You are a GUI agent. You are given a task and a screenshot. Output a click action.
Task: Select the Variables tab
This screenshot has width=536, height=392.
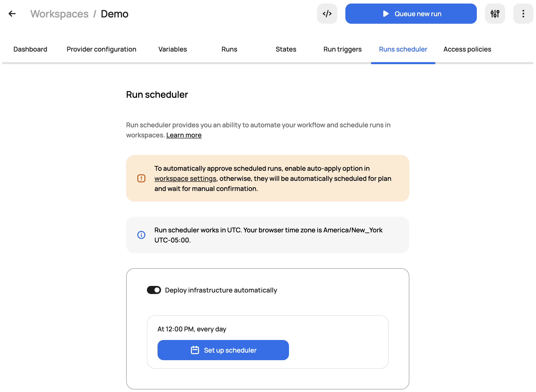[x=173, y=49]
